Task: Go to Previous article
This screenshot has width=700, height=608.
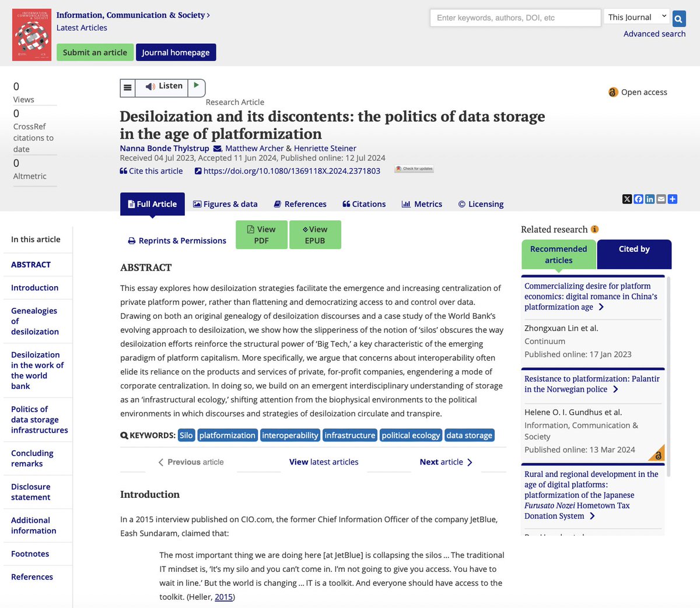Action: (x=191, y=462)
